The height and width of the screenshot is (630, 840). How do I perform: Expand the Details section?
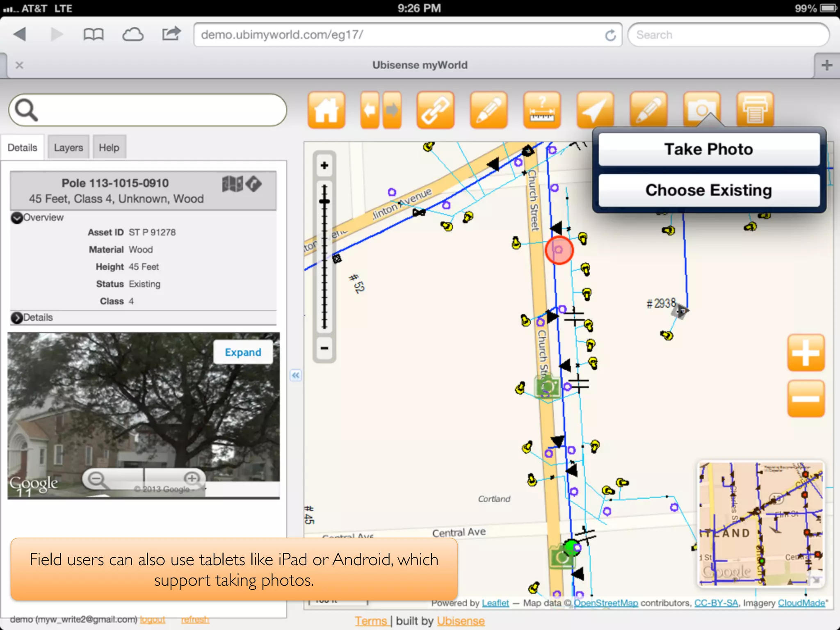17,318
